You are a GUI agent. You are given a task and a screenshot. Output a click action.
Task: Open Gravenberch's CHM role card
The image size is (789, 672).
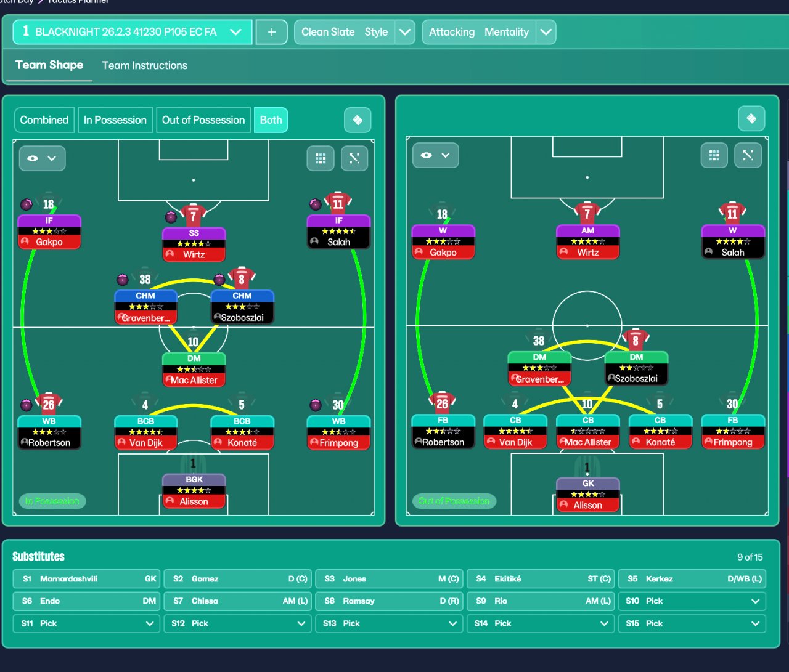pyautogui.click(x=145, y=307)
